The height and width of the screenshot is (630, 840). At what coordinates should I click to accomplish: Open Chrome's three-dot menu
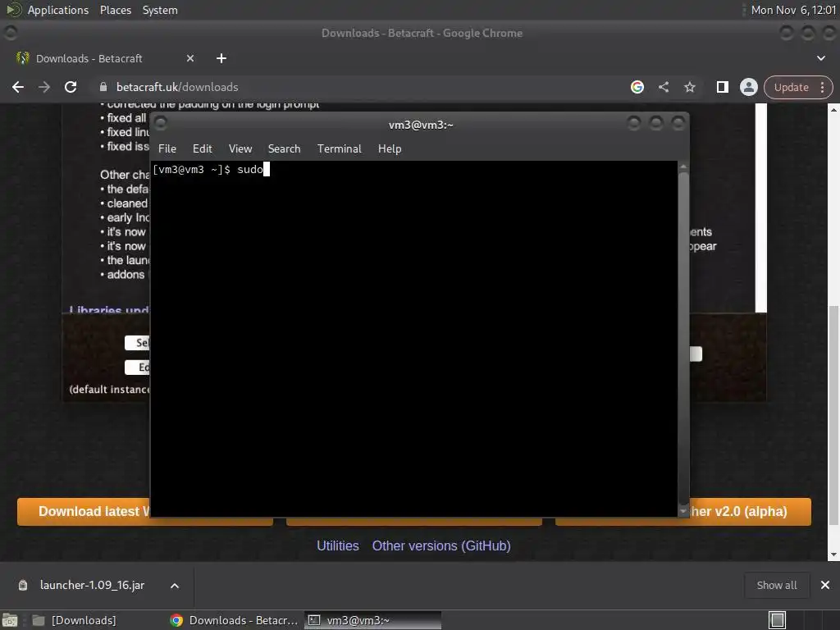click(x=822, y=87)
